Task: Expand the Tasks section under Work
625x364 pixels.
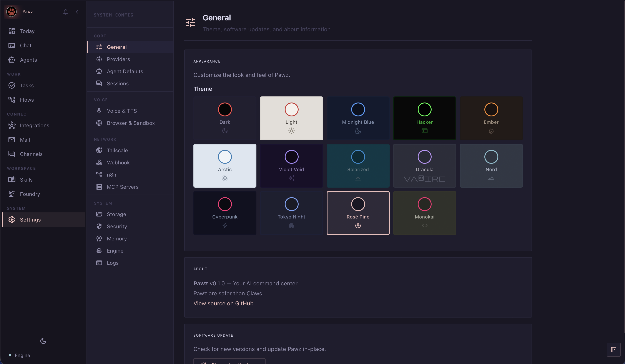Action: (x=27, y=85)
